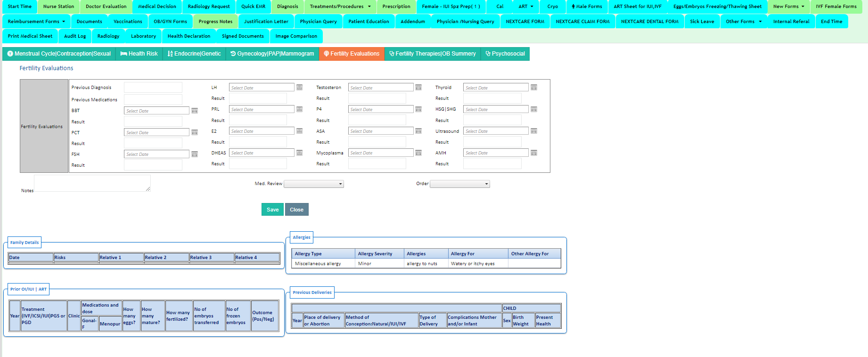Click the 'Watery or itchy eyes' cell

tap(478, 264)
